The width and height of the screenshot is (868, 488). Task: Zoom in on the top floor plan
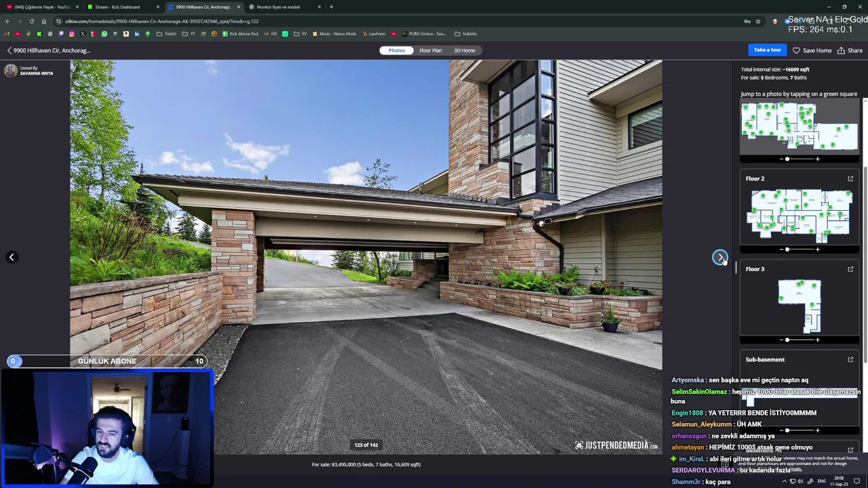coord(817,159)
